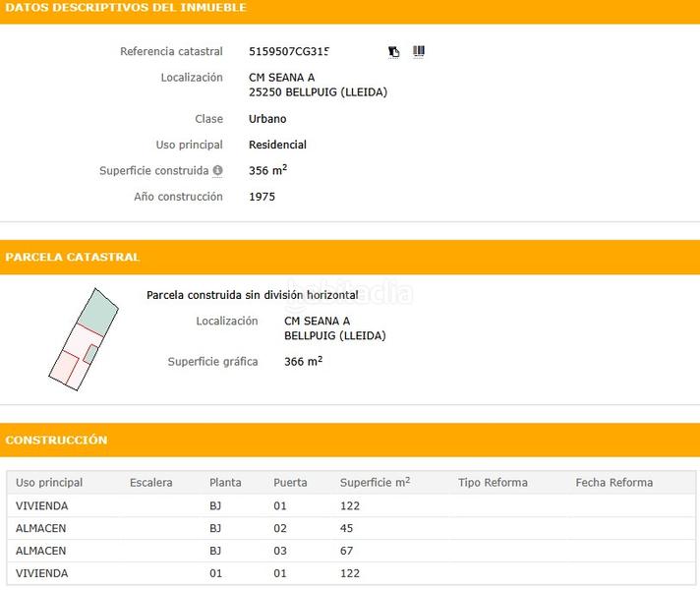Click the Parcela Catastral section header
Image resolution: width=700 pixels, height=590 pixels.
pos(73,257)
